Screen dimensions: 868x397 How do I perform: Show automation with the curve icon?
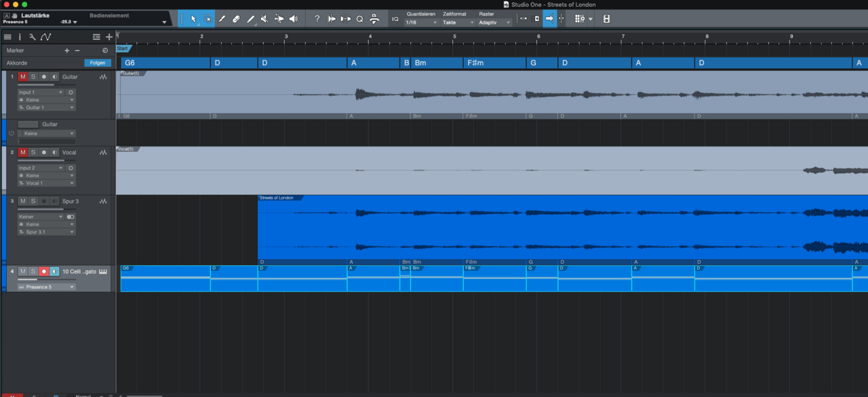click(45, 37)
